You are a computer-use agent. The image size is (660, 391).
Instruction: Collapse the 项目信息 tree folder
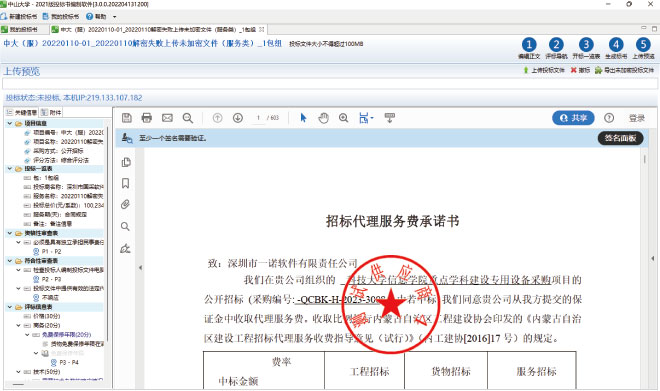coord(10,123)
